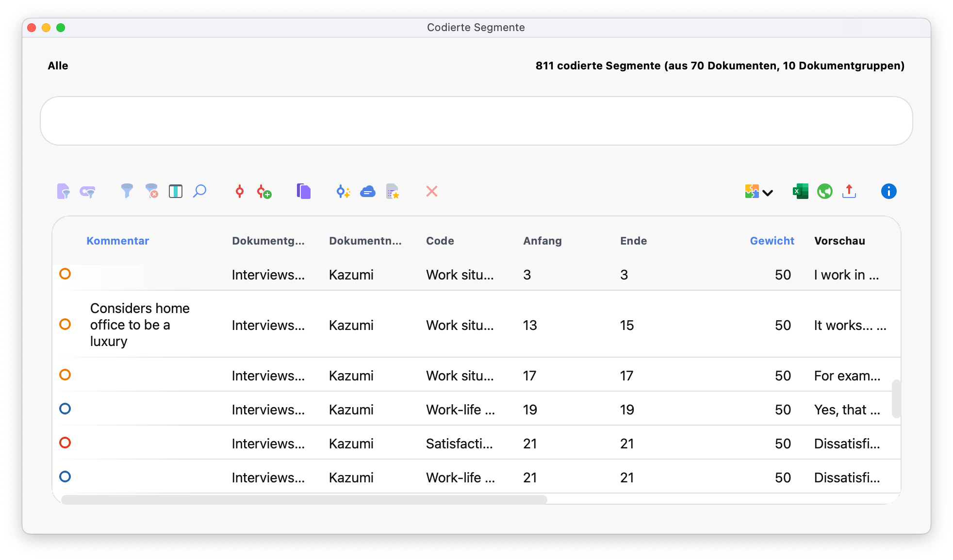Export table to Excel
This screenshot has height=560, width=953.
[x=800, y=191]
